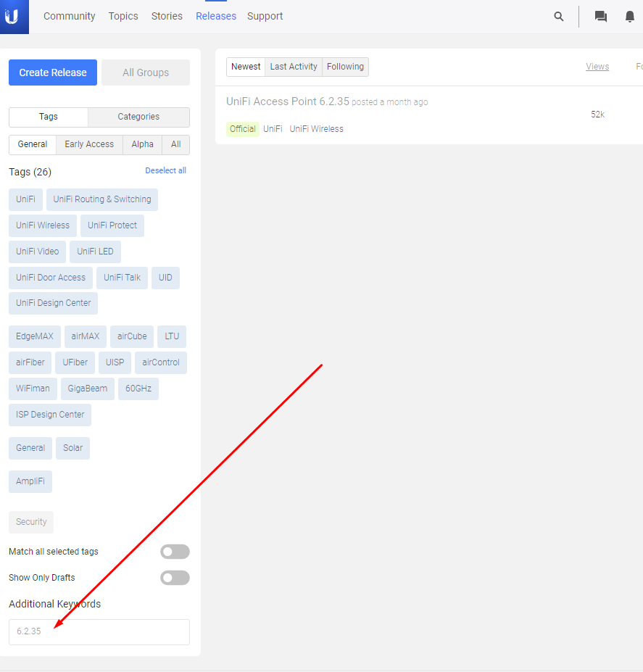Open the search magnifier icon
Image resolution: width=643 pixels, height=672 pixels.
[558, 17]
